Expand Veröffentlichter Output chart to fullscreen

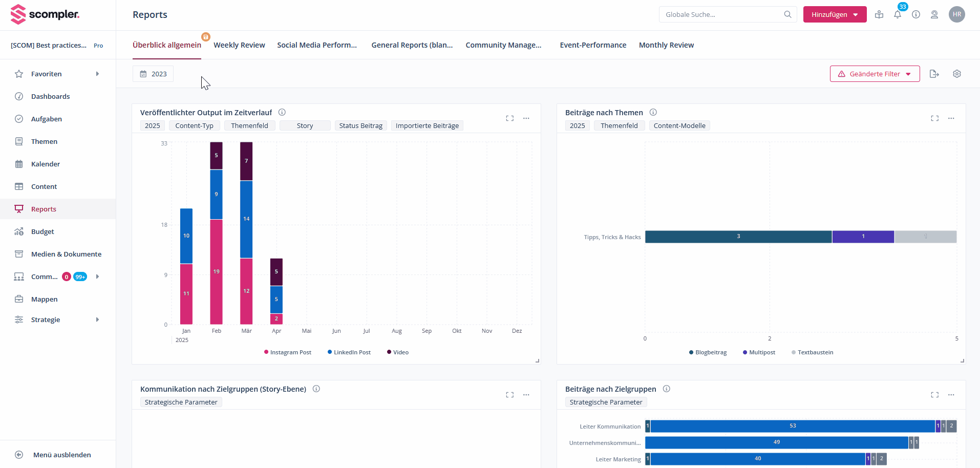[509, 118]
